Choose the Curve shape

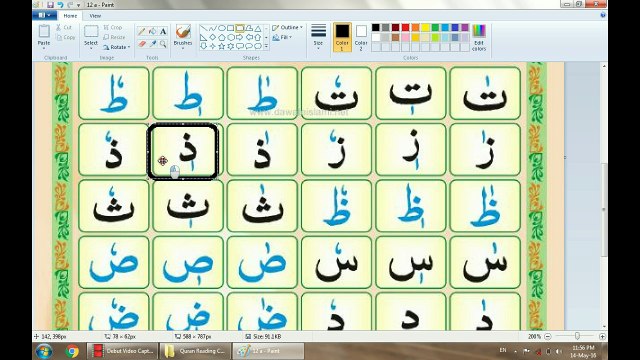(213, 29)
